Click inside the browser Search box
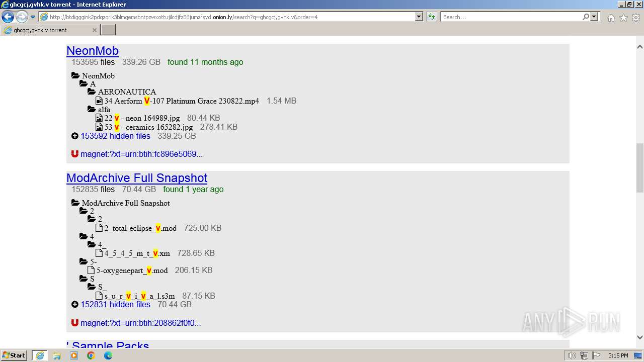 click(x=511, y=17)
